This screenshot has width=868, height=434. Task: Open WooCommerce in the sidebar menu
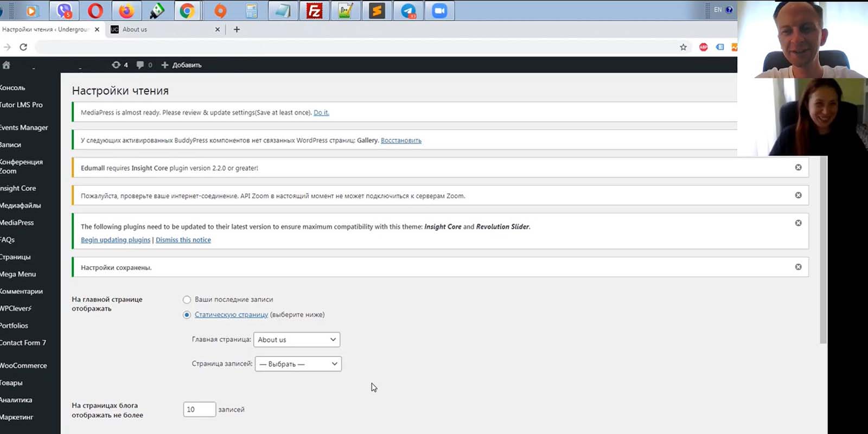click(23, 366)
